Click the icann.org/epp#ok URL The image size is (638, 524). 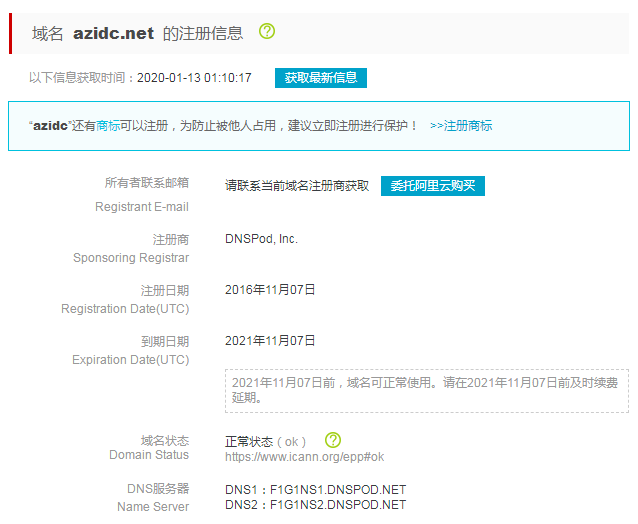click(304, 456)
